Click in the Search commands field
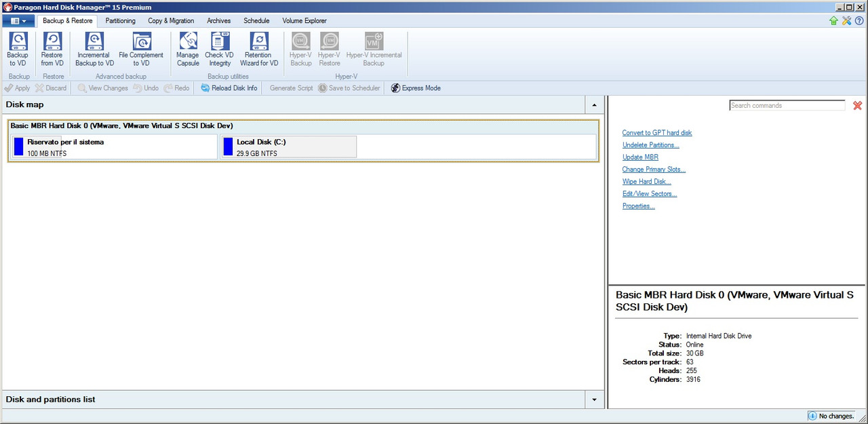This screenshot has width=868, height=424. pos(787,106)
